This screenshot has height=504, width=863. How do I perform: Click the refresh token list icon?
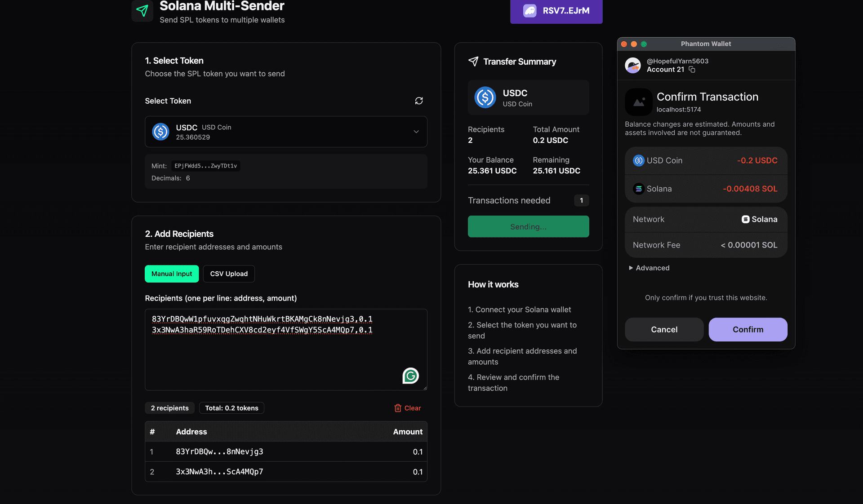[x=419, y=101]
